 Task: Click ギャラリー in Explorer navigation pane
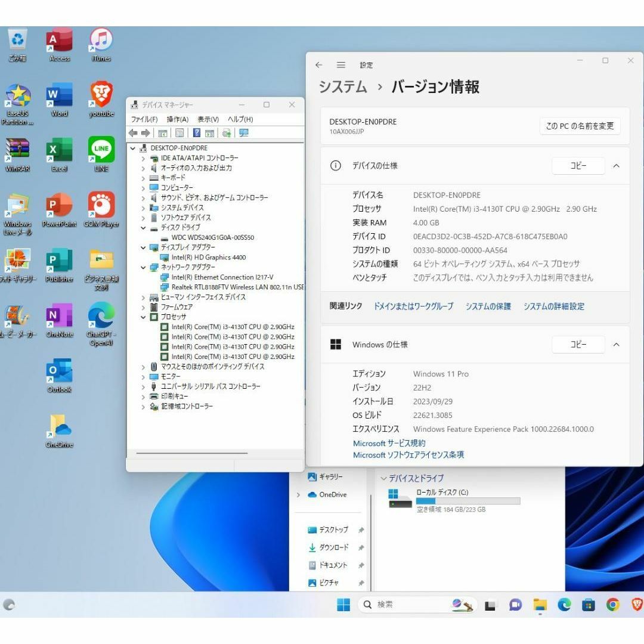pyautogui.click(x=326, y=477)
